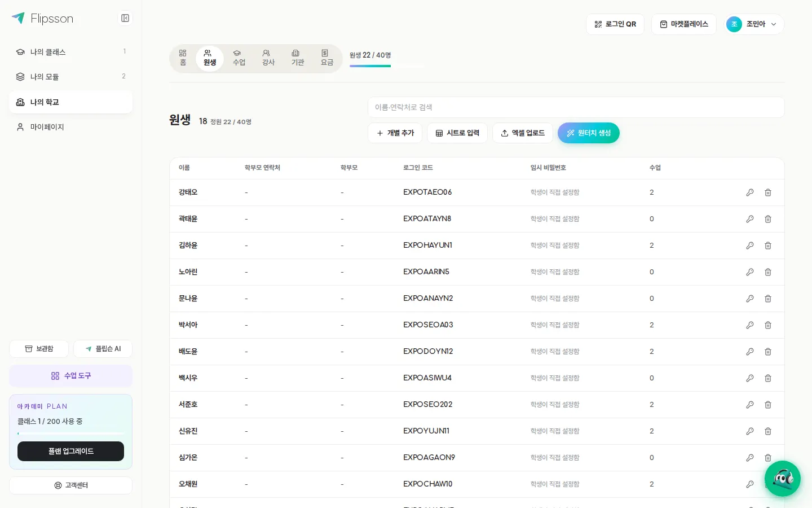Switch to the 홈 tab
The image size is (812, 508).
click(x=183, y=58)
